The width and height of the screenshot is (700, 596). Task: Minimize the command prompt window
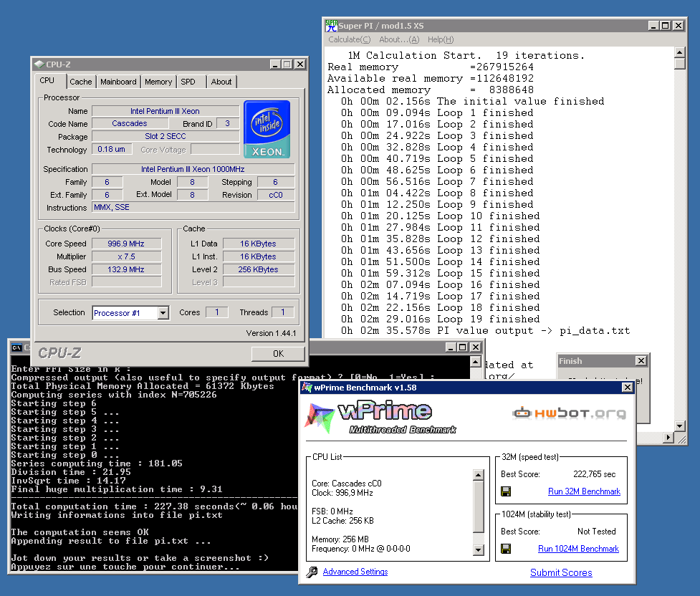pyautogui.click(x=451, y=347)
